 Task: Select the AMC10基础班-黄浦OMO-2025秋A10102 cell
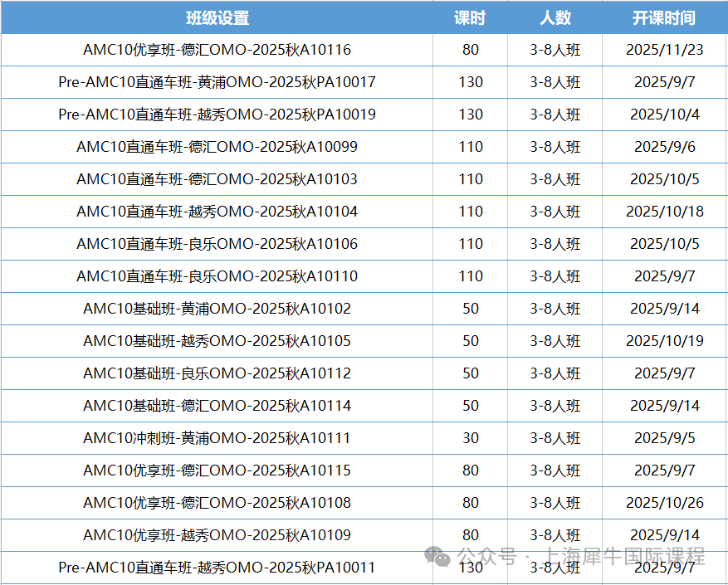click(217, 309)
